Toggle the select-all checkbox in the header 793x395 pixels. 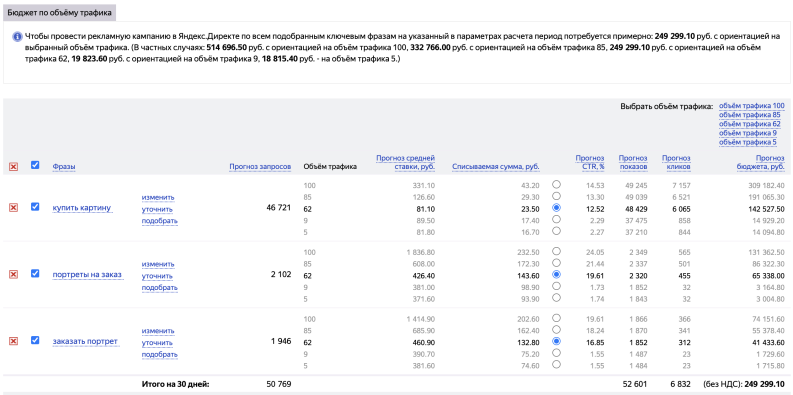(35, 165)
